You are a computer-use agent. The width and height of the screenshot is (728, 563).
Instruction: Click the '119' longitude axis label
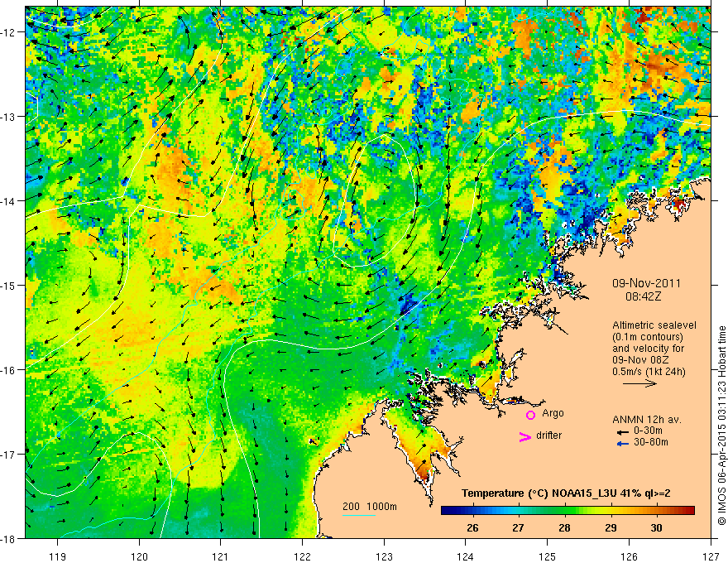click(58, 556)
